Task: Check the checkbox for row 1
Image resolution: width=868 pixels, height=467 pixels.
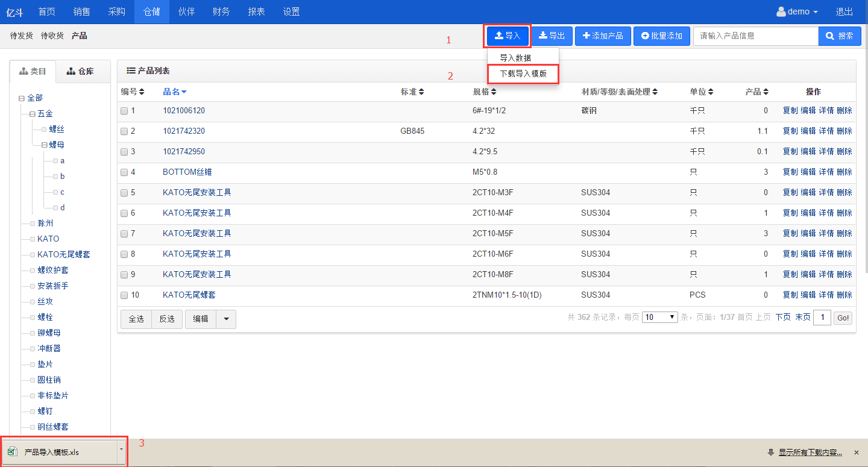Action: (124, 111)
